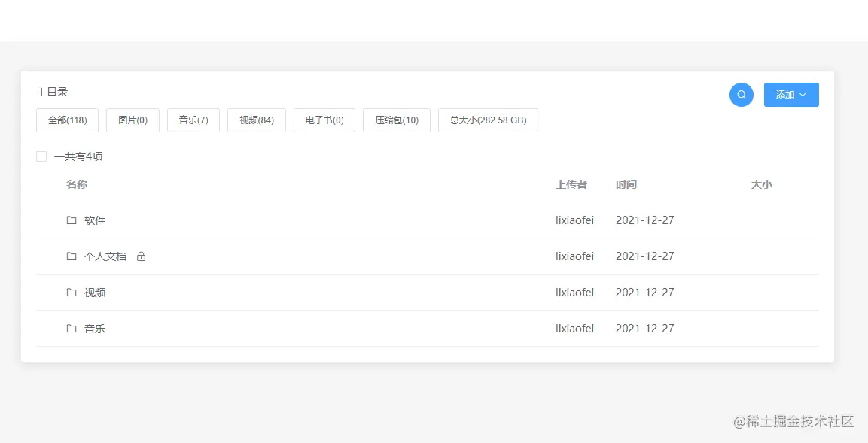
Task: Navigate to the 主目录 breadcrumb
Action: pos(53,92)
